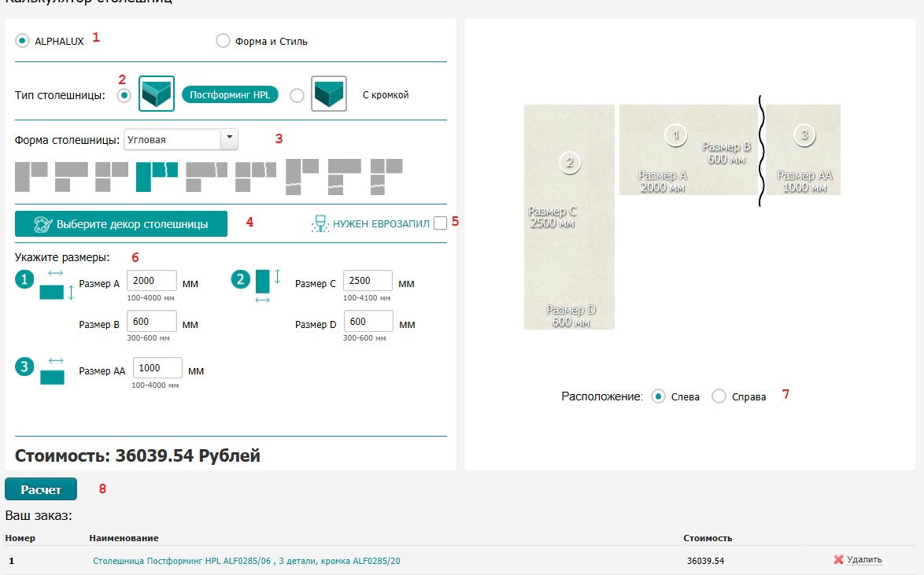
Task: Click circled number 2 in preview
Action: (x=569, y=163)
